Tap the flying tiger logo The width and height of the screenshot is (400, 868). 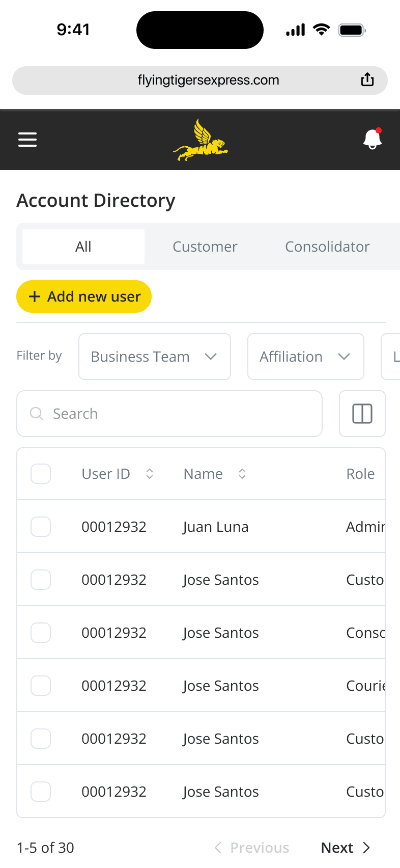coord(200,140)
